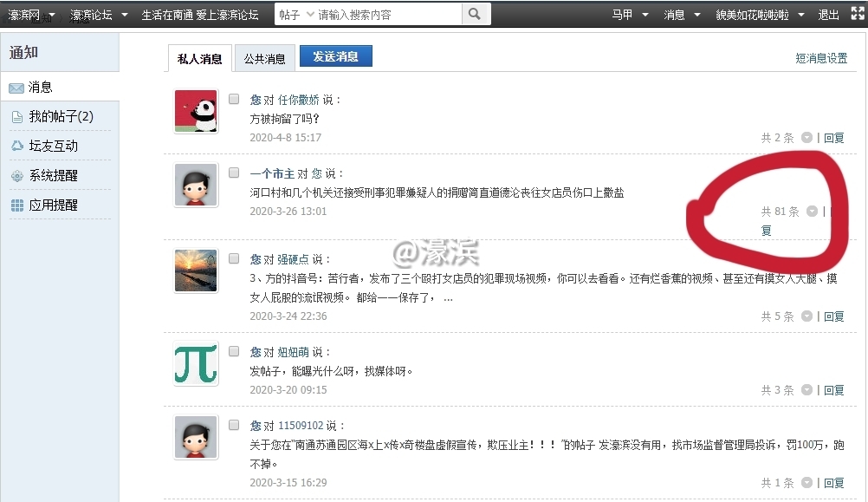Select the 私人消息 tab
This screenshot has height=502, width=868.
[x=200, y=59]
